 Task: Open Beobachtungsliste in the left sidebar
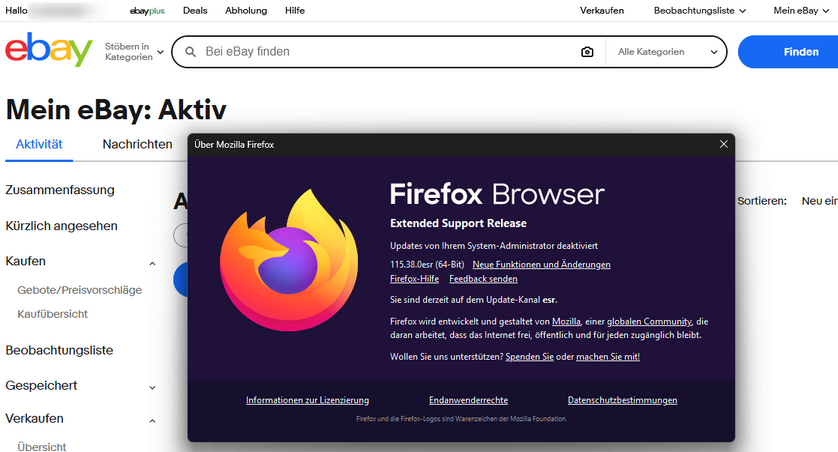59,350
